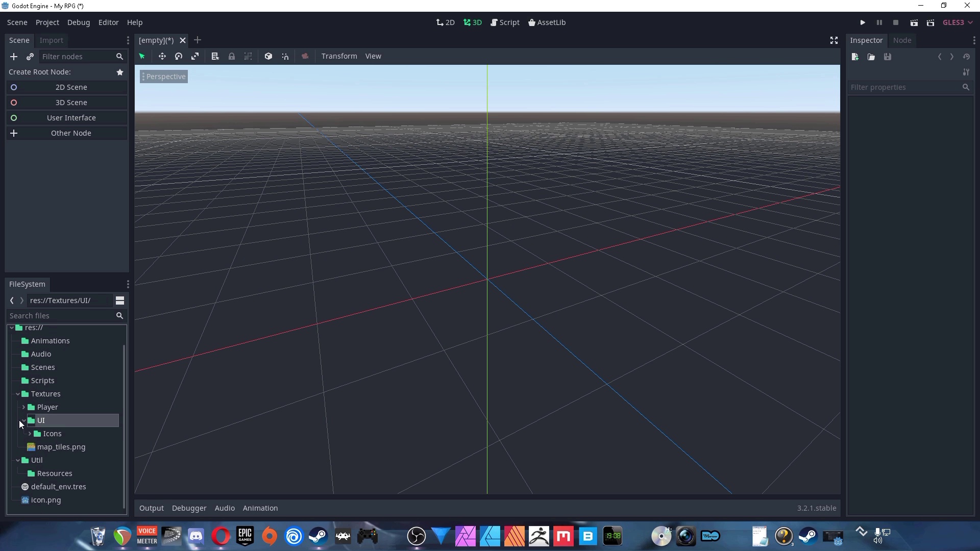Viewport: 980px width, 551px height.
Task: Open the Debugger bottom panel
Action: pos(189,508)
